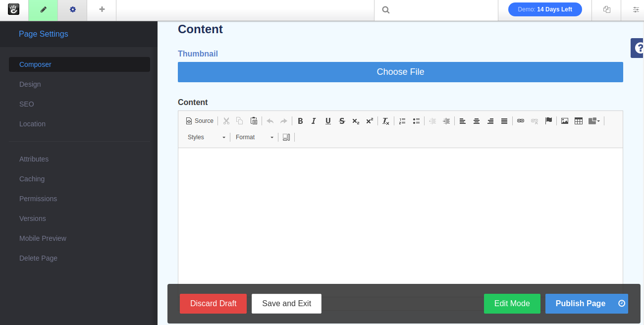The height and width of the screenshot is (325, 644).
Task: Click the anchor flag icon
Action: pos(548,121)
